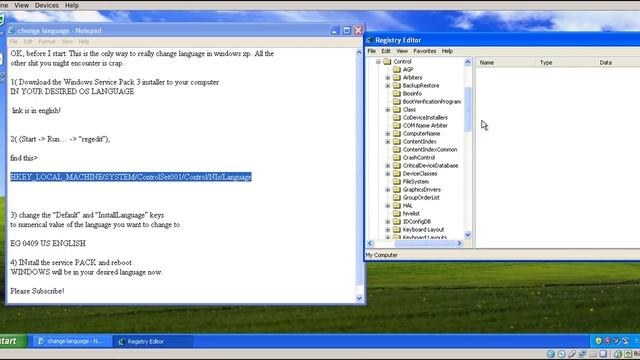Expand the DeviceClasses registry key
This screenshot has width=640, height=360.
[388, 174]
